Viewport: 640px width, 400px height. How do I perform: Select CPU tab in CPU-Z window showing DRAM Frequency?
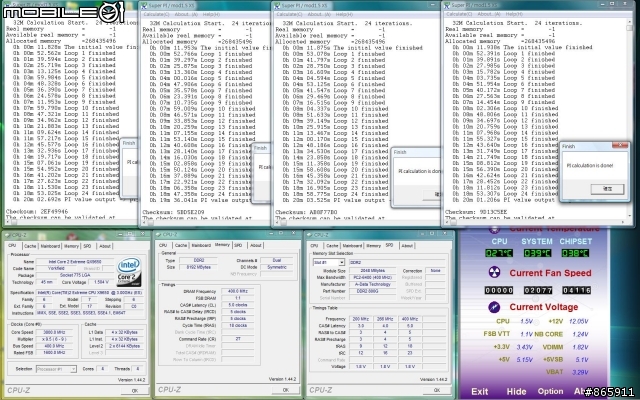pos(163,245)
